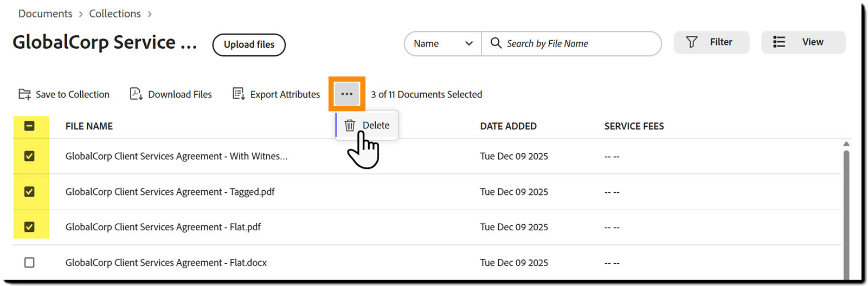Uncheck the Flat.pdf agreement checkbox
The width and height of the screenshot is (868, 286).
(x=29, y=227)
